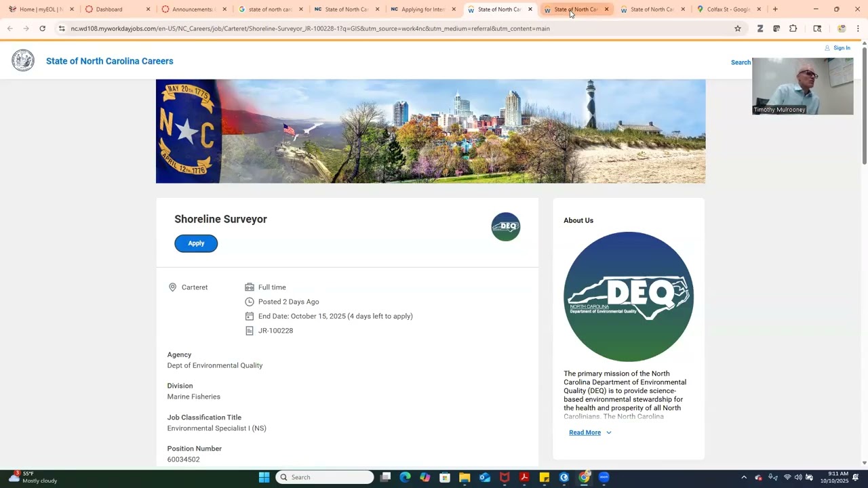Switch to Google Chrome on the taskbar
The image size is (868, 488).
tap(584, 477)
